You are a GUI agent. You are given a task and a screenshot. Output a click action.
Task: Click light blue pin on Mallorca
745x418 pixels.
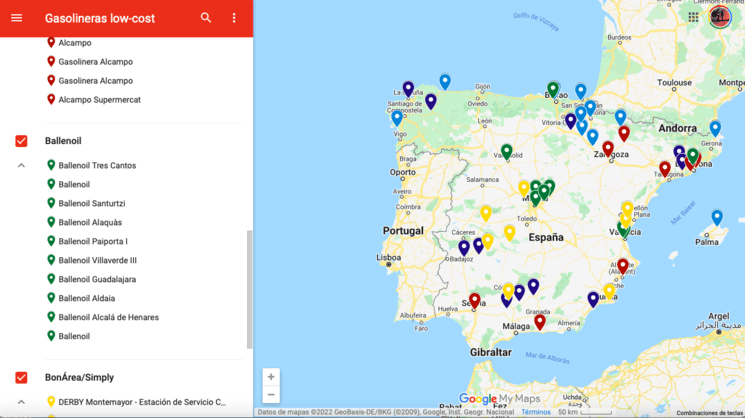coord(717,218)
